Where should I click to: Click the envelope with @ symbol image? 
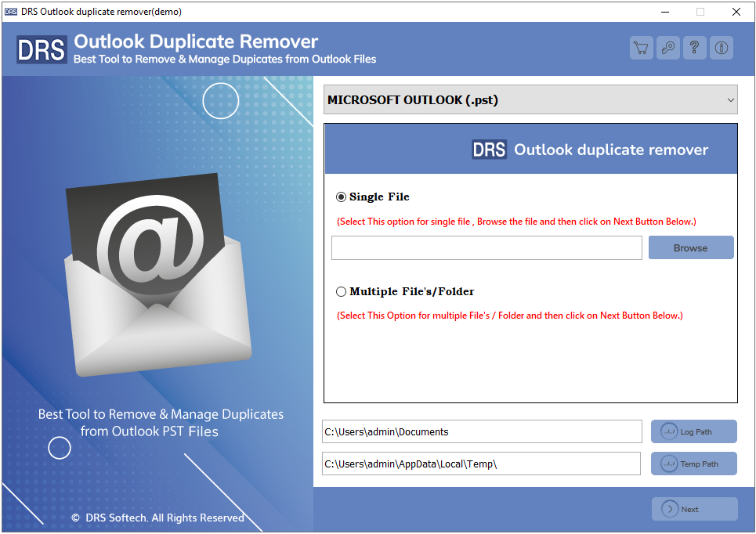tap(158, 275)
